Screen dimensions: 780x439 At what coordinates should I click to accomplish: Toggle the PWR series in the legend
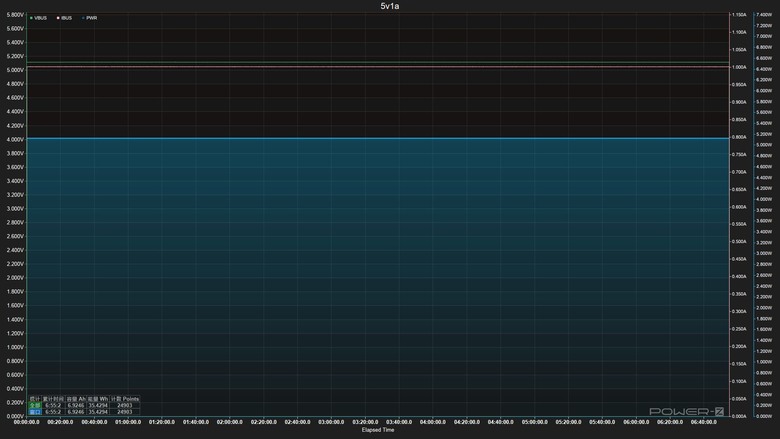pos(90,18)
